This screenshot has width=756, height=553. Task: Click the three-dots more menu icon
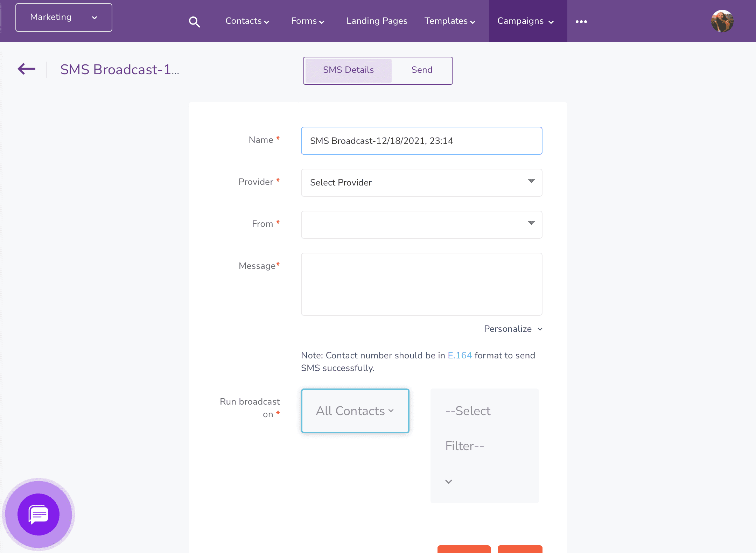(581, 22)
